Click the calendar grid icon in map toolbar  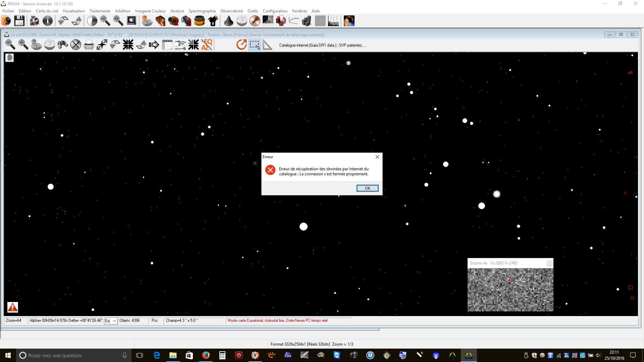tap(167, 45)
